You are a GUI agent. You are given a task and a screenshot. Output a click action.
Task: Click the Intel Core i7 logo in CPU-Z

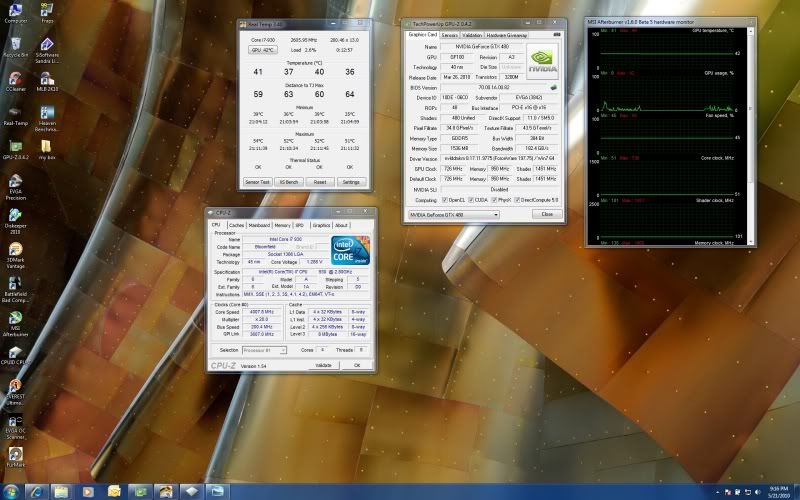pos(350,250)
